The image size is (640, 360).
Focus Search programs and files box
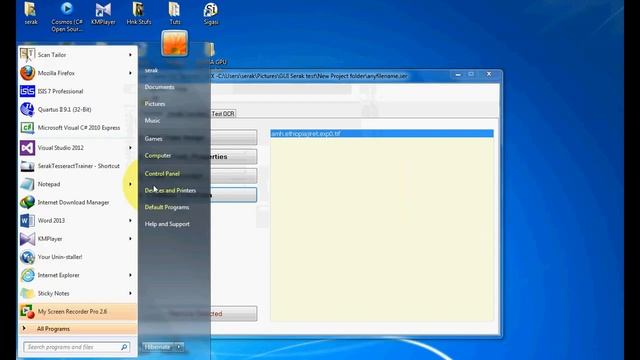pos(77,347)
